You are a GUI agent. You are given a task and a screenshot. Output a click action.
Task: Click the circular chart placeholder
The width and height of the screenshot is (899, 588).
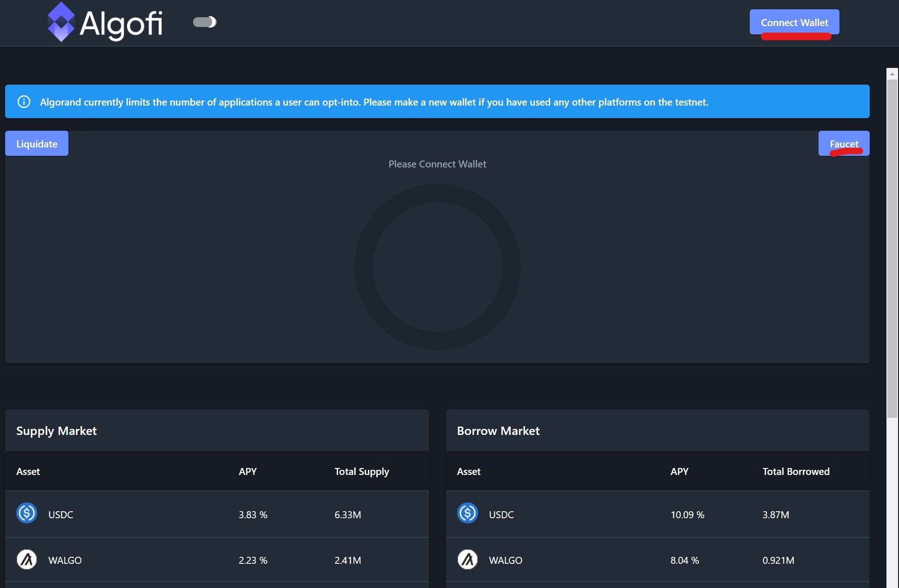tap(437, 267)
